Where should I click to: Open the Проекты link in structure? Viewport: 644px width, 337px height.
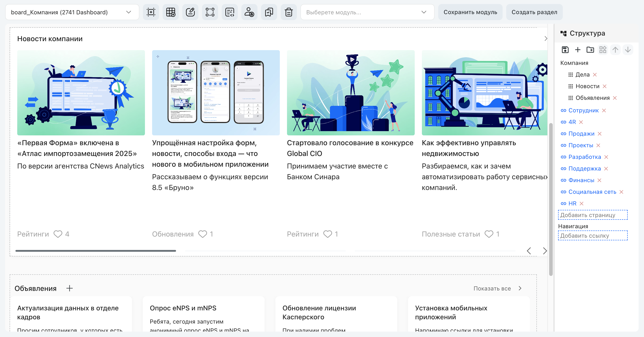tap(580, 145)
